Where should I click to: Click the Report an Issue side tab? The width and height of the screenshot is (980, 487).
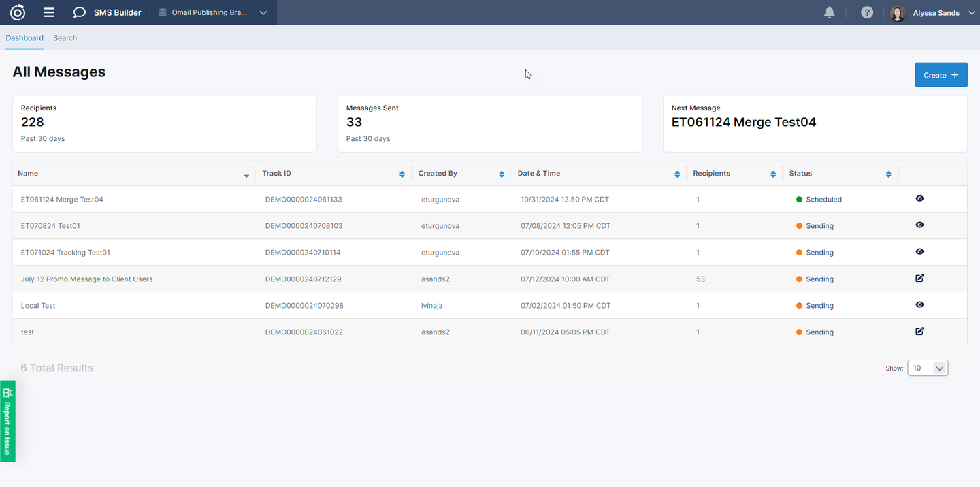(7, 421)
